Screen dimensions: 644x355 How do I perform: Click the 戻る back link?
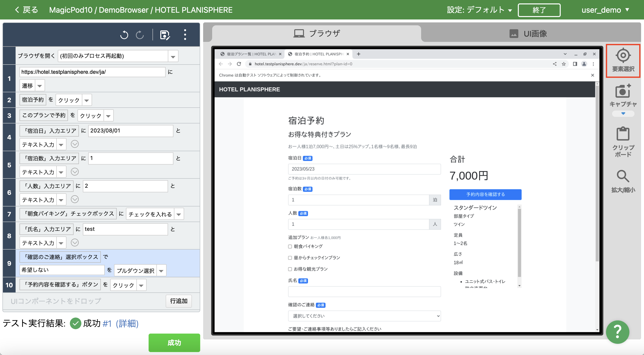click(x=27, y=10)
